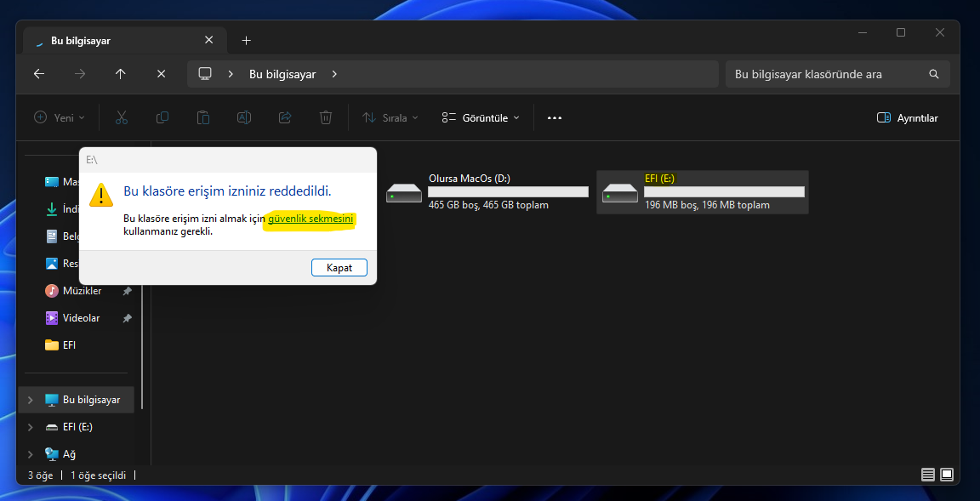
Task: Click the search box for Bu bilgisayar
Action: click(x=829, y=74)
